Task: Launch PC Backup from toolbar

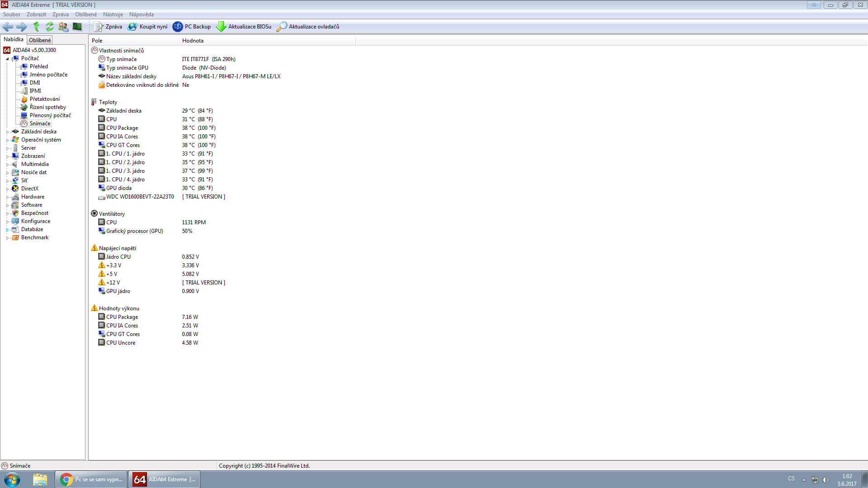Action: tap(192, 27)
